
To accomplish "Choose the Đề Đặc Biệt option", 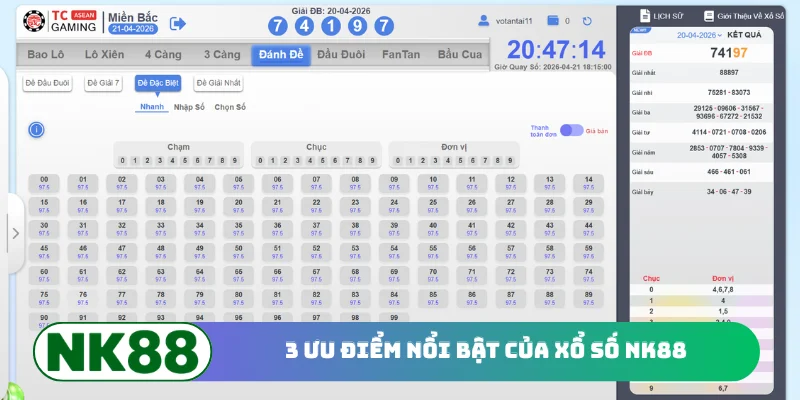I will (158, 83).
